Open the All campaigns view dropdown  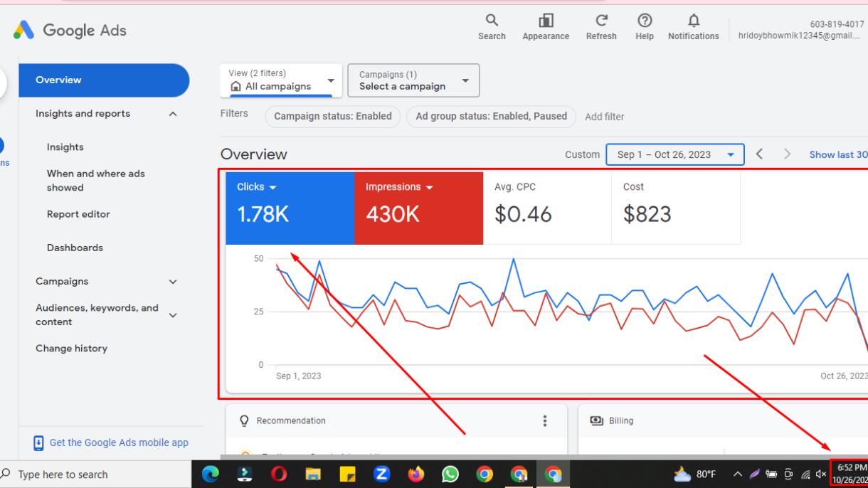tap(281, 80)
